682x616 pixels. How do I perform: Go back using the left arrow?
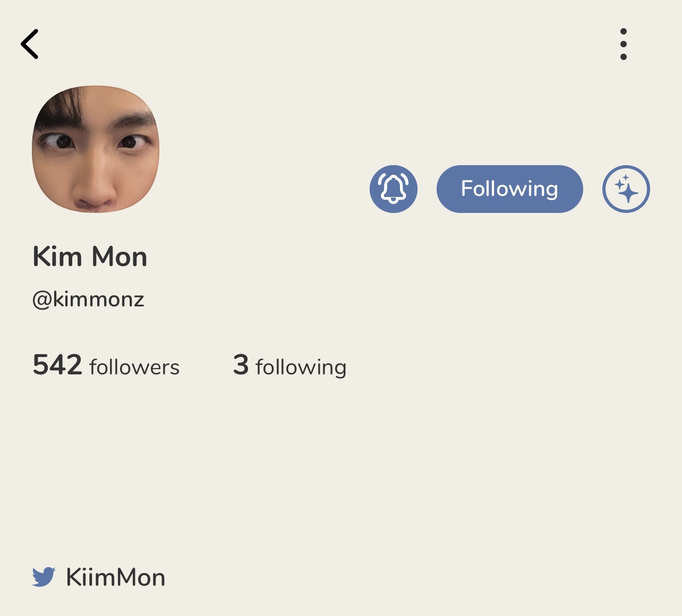coord(30,44)
